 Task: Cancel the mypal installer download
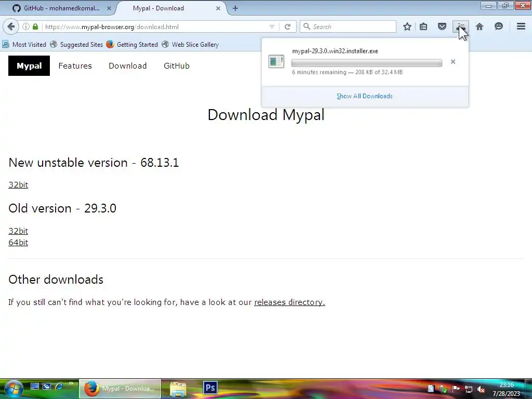click(453, 62)
